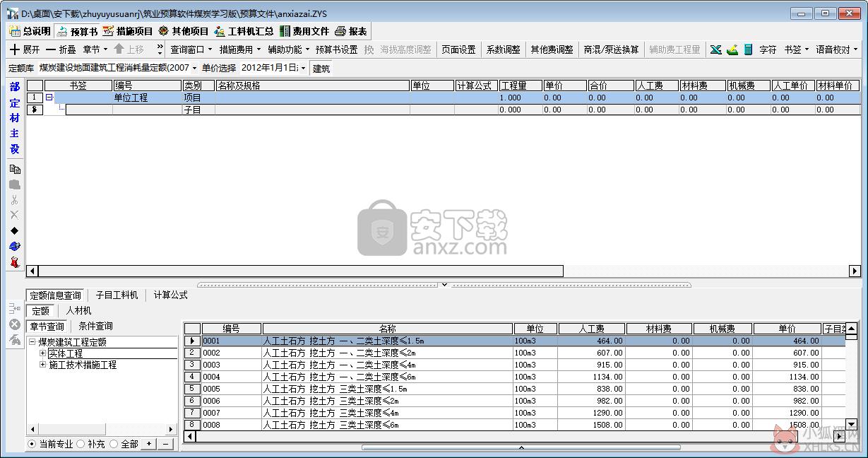Click the green pencil edit icon
Screen dimensions: 868x458
(x=732, y=49)
